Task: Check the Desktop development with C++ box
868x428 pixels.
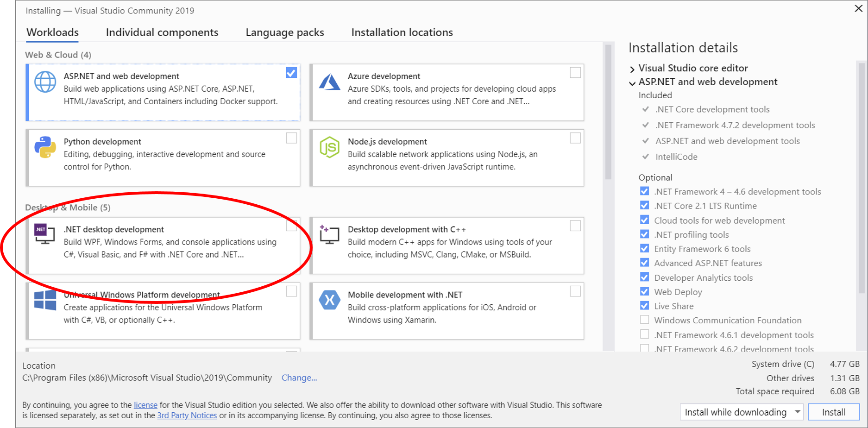Action: pos(575,226)
